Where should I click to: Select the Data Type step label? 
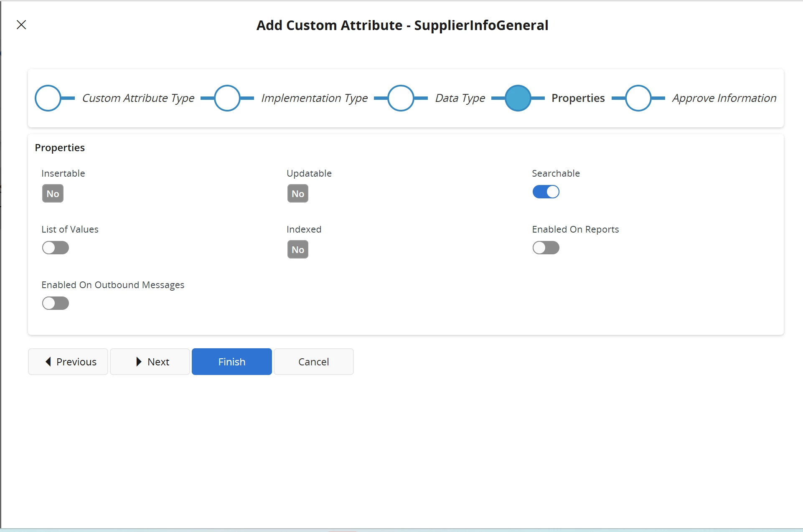point(460,98)
